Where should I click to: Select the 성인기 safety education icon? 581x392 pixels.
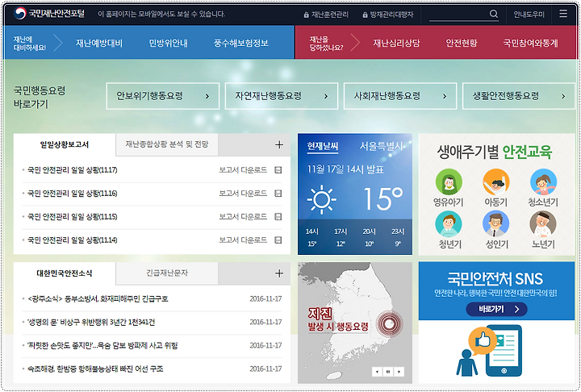pos(496,223)
